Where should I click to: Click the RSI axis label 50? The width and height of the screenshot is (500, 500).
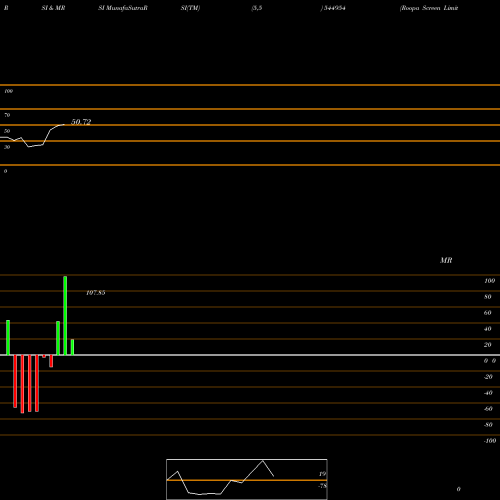[x=7, y=131]
